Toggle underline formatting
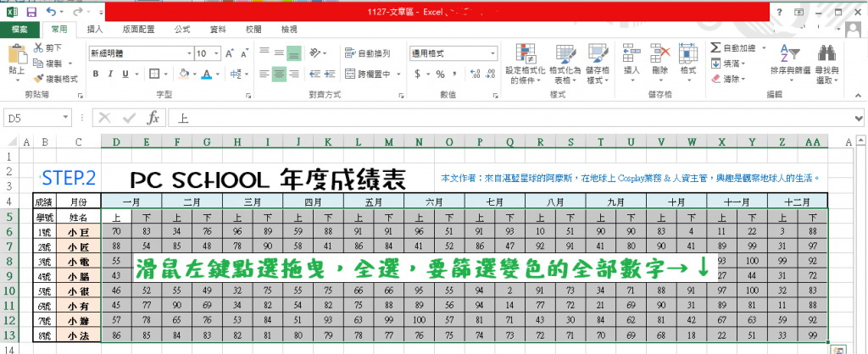Viewport: 868px width, 354px height. pos(125,75)
